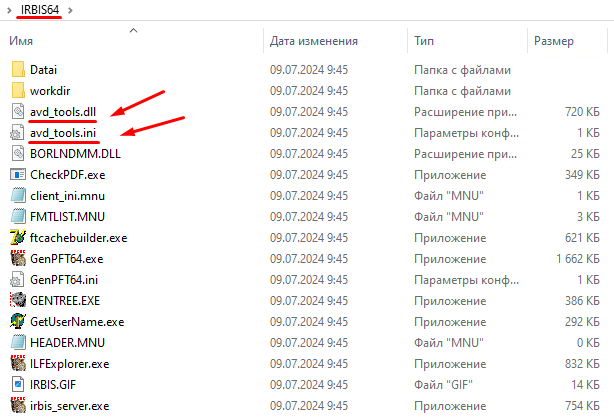Select file name GetUserName.exe
Screen dimensions: 614x417
[77, 322]
